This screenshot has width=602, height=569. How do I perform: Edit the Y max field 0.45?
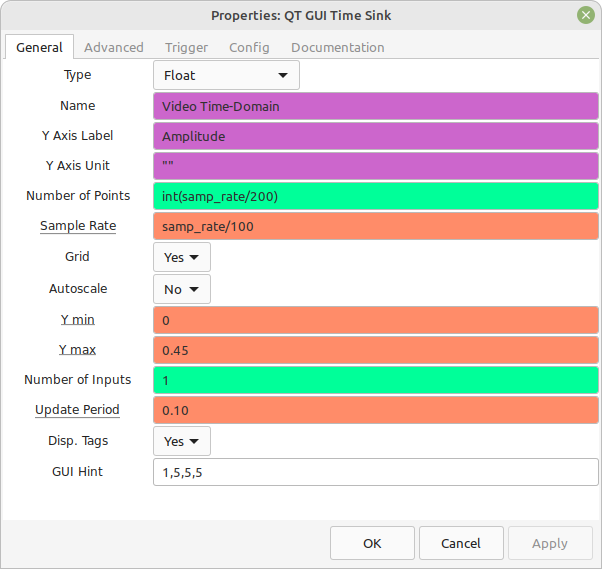coord(376,350)
